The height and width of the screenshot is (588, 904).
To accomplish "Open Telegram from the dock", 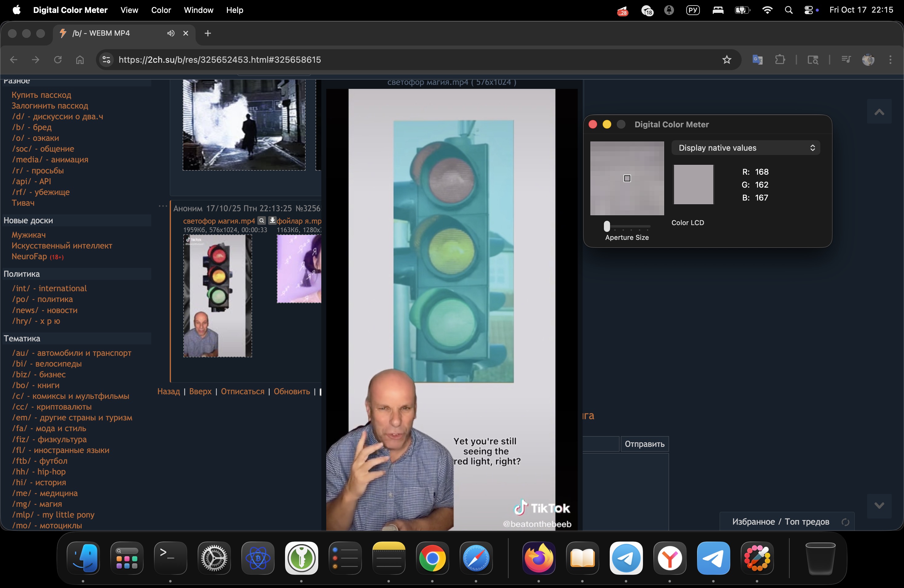I will click(x=626, y=558).
